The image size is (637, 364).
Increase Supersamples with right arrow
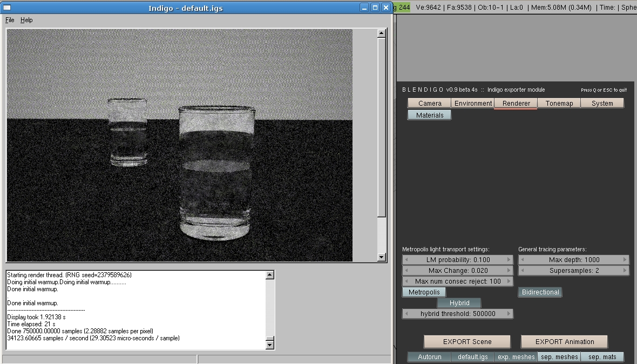coord(625,271)
